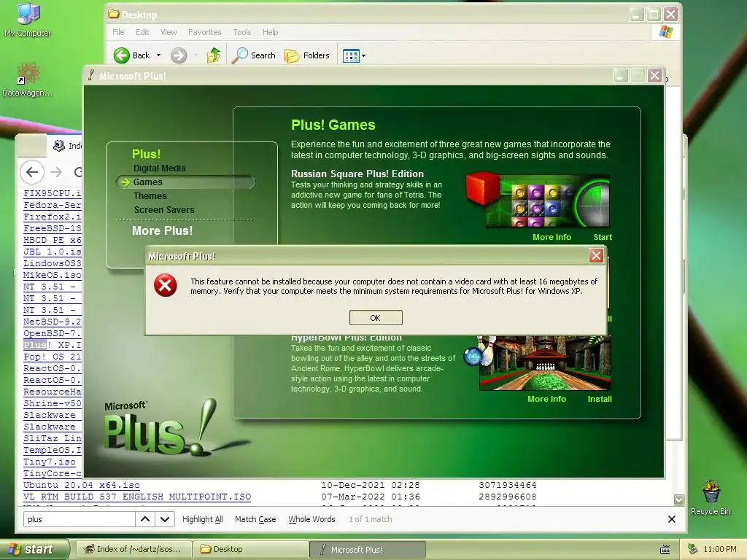This screenshot has height=560, width=747.
Task: Toggle Whole Words in find bar
Action: pos(311,519)
